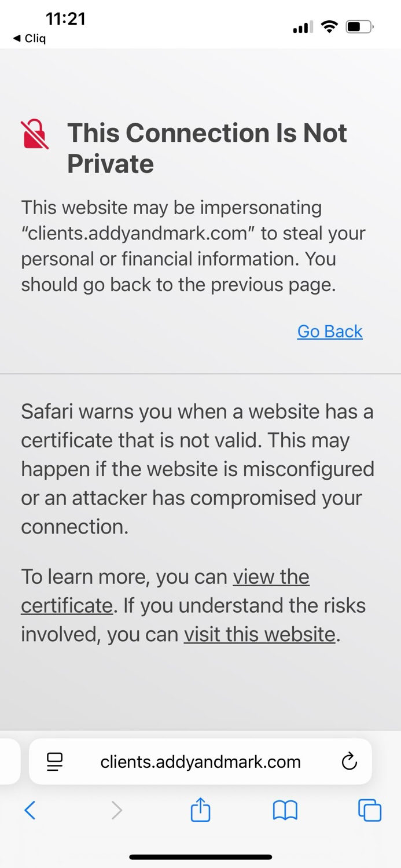Viewport: 401px width, 868px height.
Task: Tap the Safari back navigation chevron
Action: click(30, 810)
